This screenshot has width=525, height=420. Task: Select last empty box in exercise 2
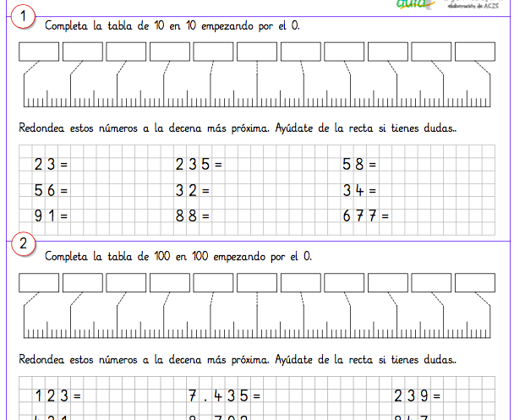click(x=476, y=282)
